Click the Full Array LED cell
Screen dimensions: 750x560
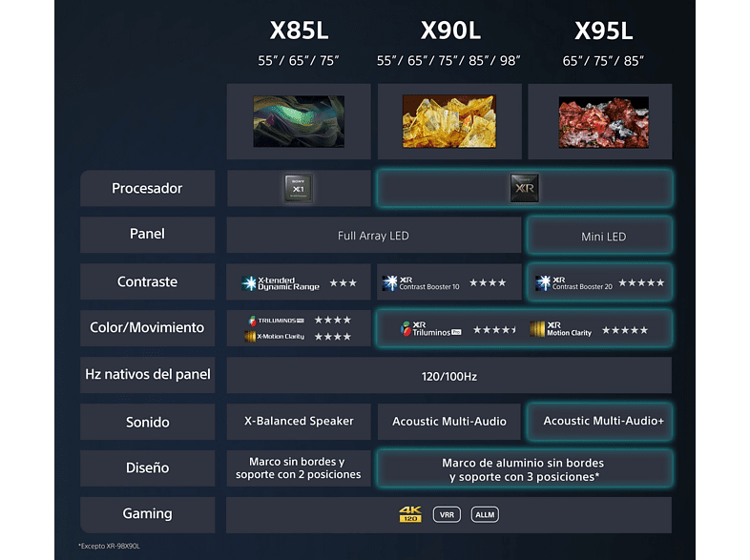tap(374, 236)
